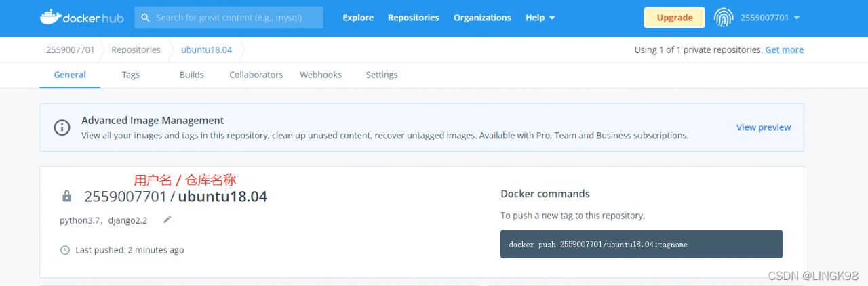Open the View preview link
Viewport: 868px width, 286px height.
(764, 127)
